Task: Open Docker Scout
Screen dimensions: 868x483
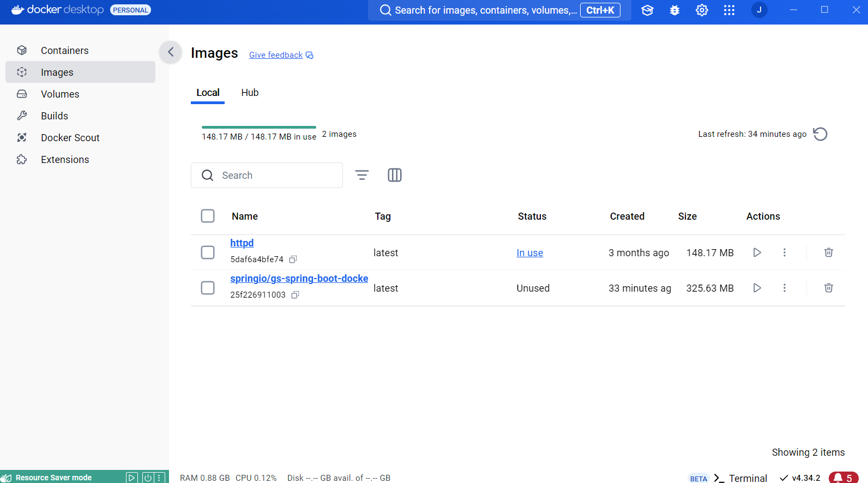Action: [x=80, y=137]
